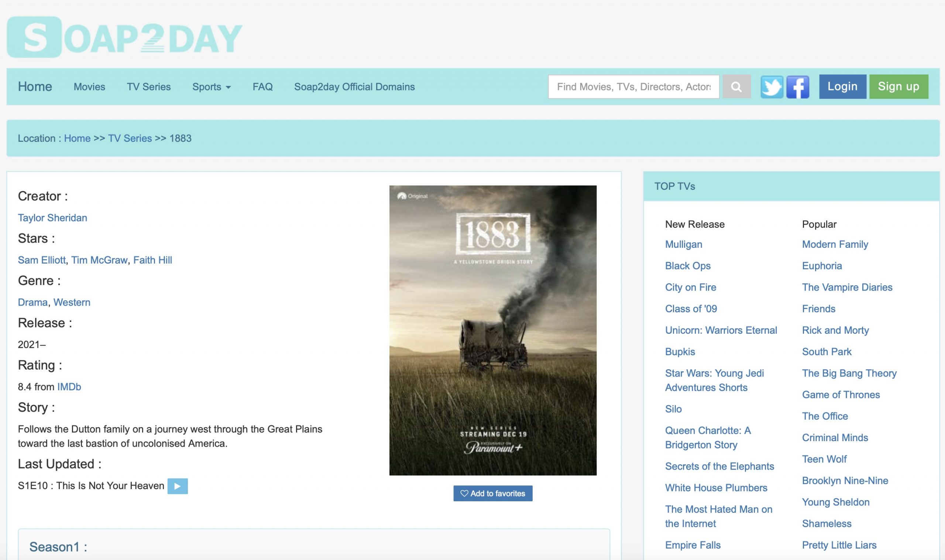This screenshot has height=560, width=945.
Task: Open Black Ops in New Release
Action: [x=688, y=266]
